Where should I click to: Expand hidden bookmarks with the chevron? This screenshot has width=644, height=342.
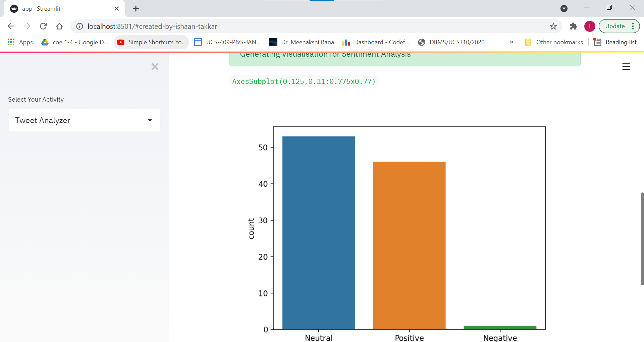click(x=512, y=42)
